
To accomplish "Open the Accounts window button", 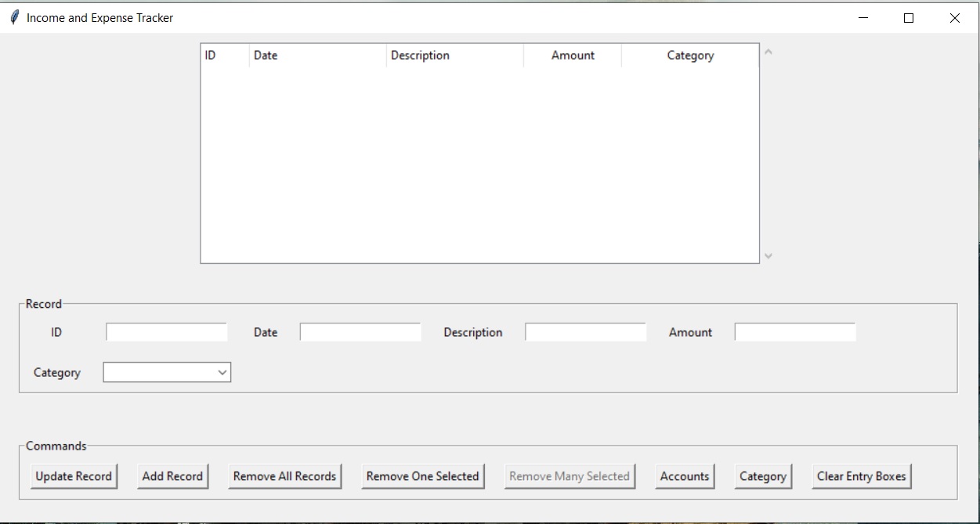I will click(685, 476).
